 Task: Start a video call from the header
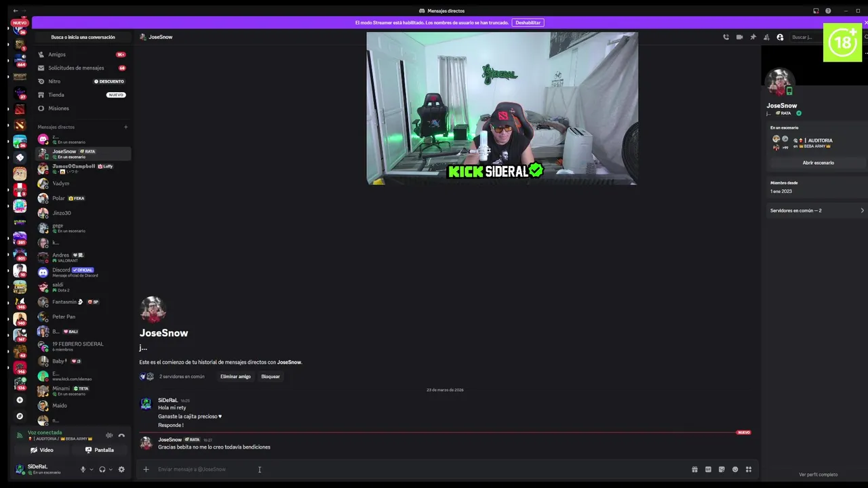[739, 37]
